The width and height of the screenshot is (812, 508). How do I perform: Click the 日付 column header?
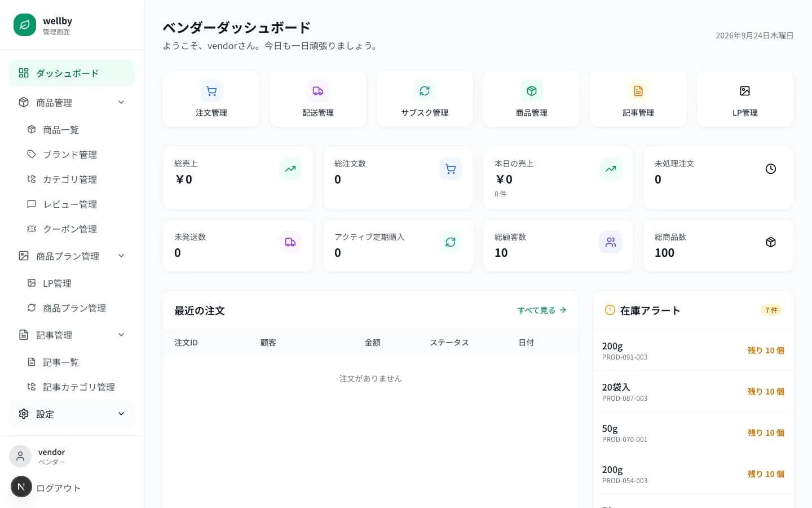[526, 343]
